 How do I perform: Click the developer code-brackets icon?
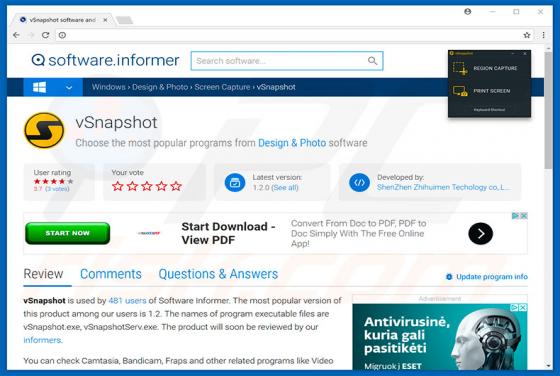(359, 182)
